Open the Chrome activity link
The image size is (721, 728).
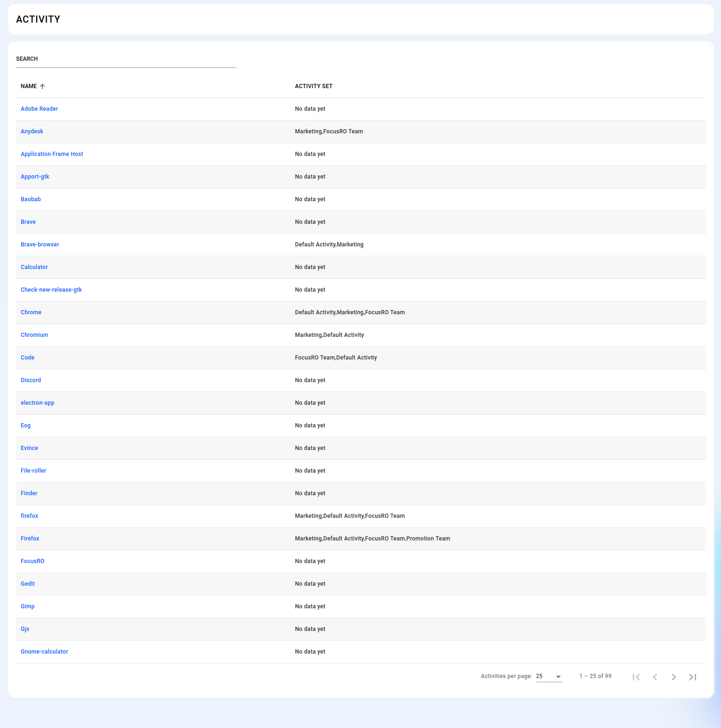[31, 312]
